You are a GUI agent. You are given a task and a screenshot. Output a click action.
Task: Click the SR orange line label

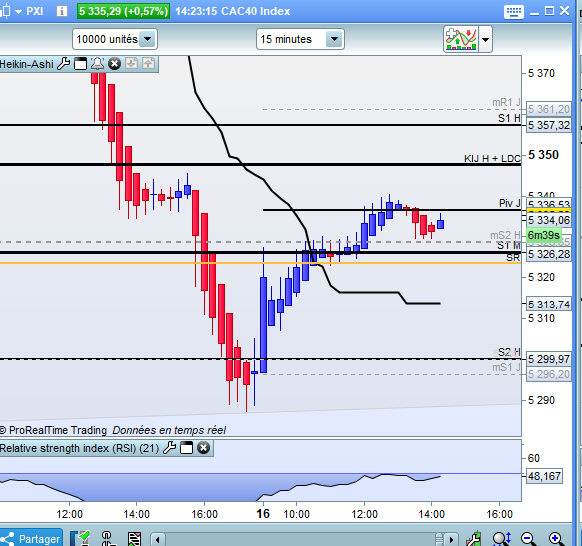pyautogui.click(x=513, y=258)
